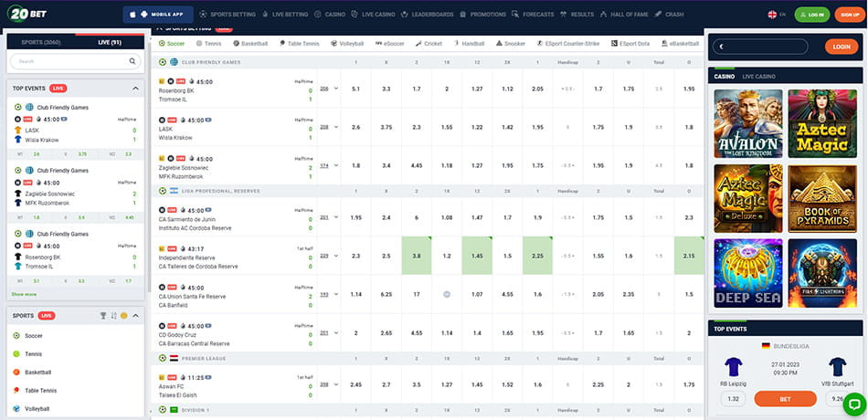Click the green Log In button
This screenshot has width=868, height=420.
[812, 15]
